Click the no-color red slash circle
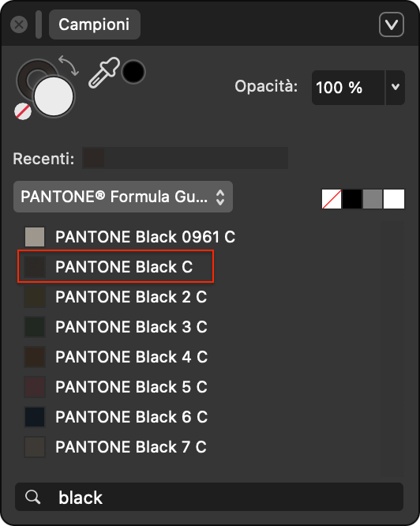Screen dimensions: 420x526 point(23,111)
